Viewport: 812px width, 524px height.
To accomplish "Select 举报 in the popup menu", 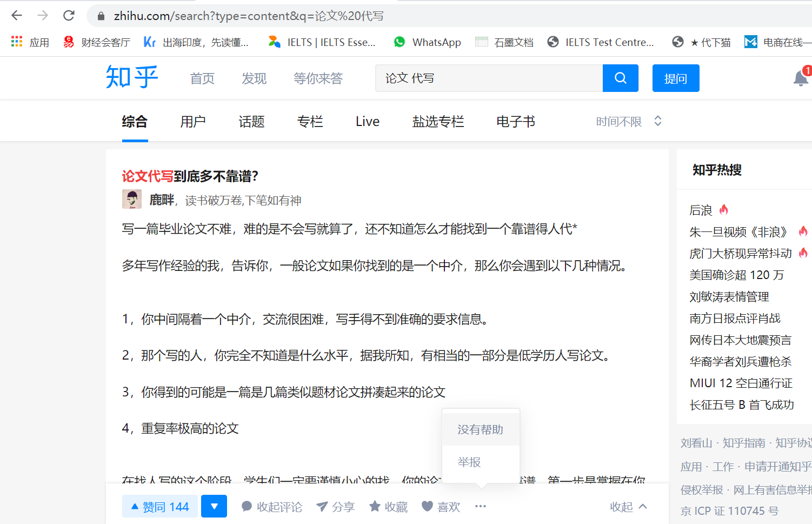I will (468, 462).
